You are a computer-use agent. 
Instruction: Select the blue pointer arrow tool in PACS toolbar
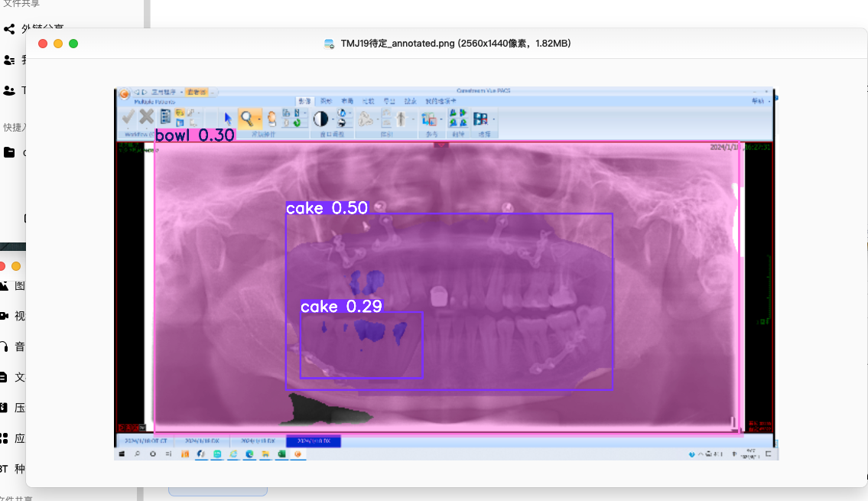(228, 118)
